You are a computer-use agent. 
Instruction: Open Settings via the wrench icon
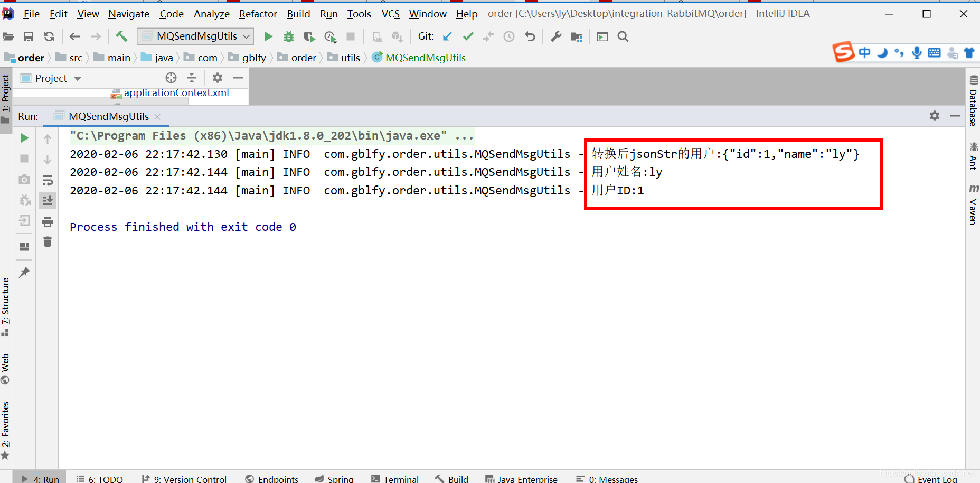556,36
